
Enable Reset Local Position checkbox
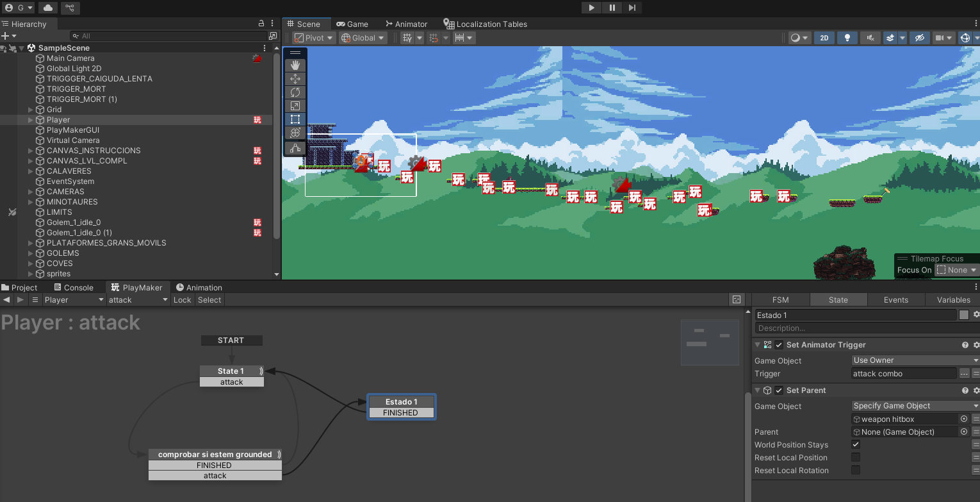[855, 457]
